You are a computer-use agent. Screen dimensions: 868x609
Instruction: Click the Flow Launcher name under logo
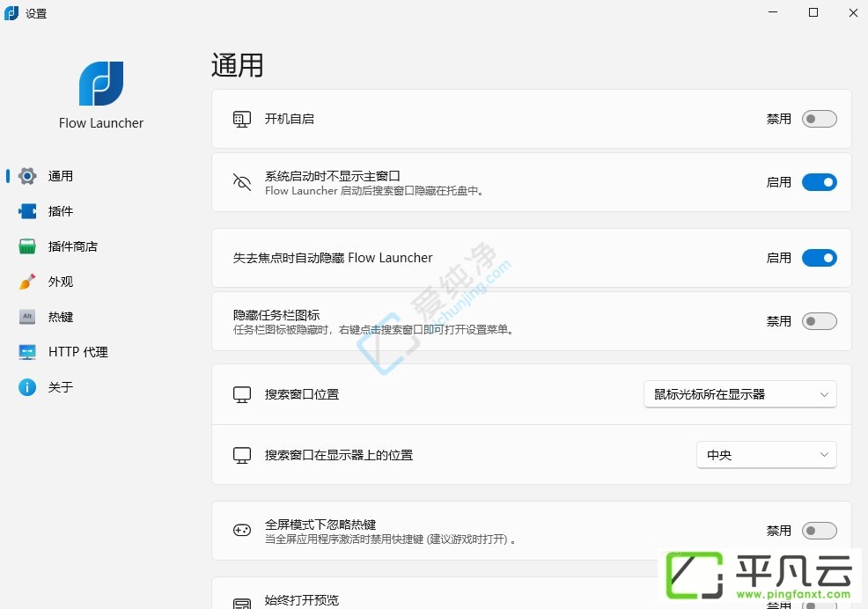point(101,123)
